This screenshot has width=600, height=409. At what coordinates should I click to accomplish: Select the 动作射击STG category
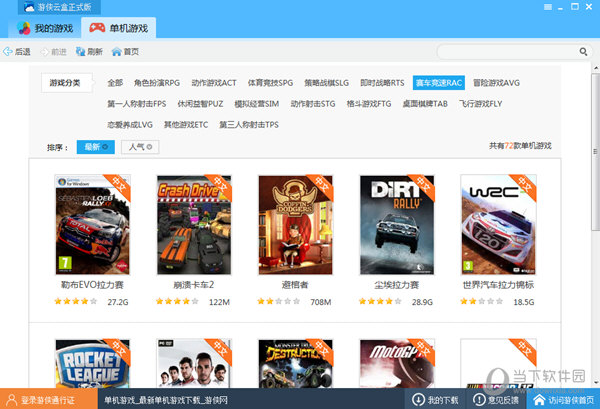(313, 104)
